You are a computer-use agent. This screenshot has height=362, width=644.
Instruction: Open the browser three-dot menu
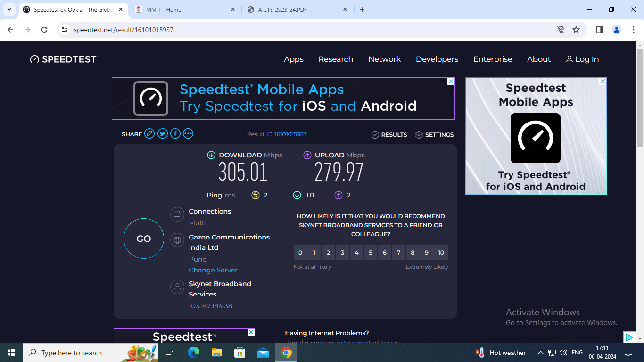pos(634,29)
